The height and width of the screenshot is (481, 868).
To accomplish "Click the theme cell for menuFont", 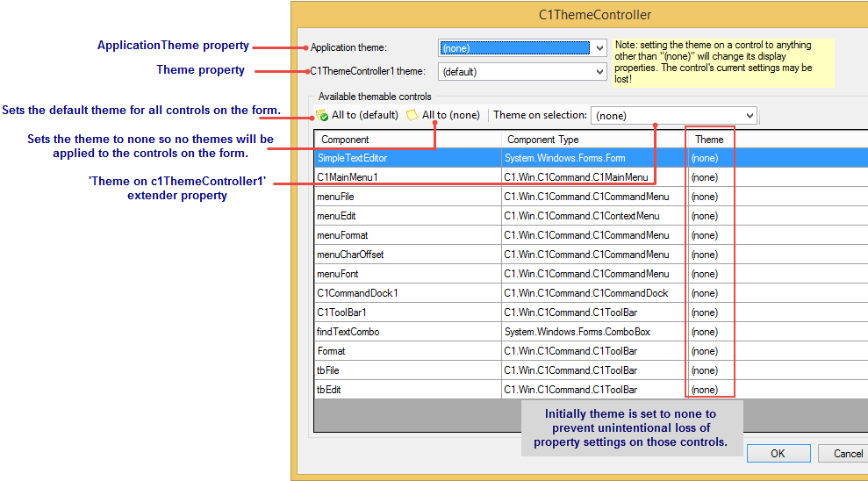I will tap(705, 274).
